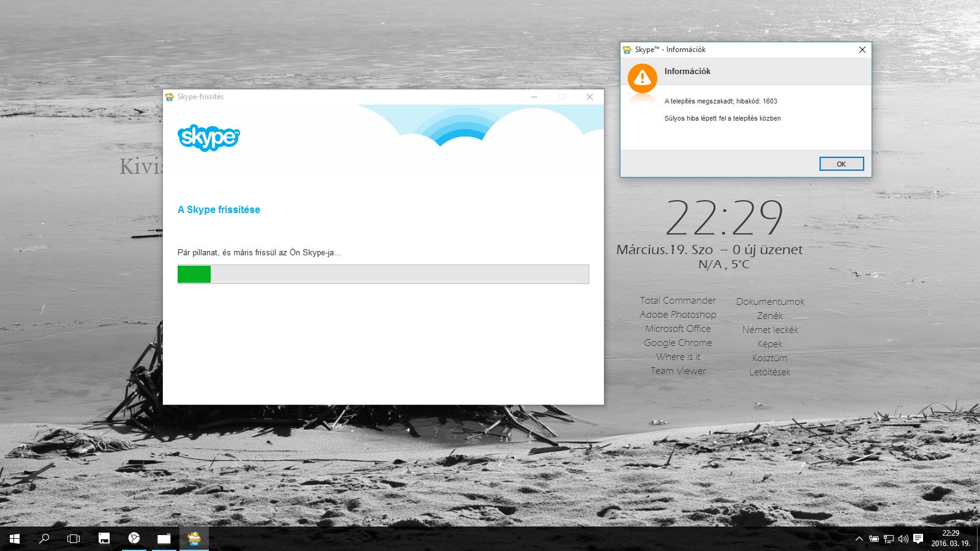Click the 'Pár pillanat, és máris frissül' message
This screenshot has height=551, width=980.
(x=259, y=252)
